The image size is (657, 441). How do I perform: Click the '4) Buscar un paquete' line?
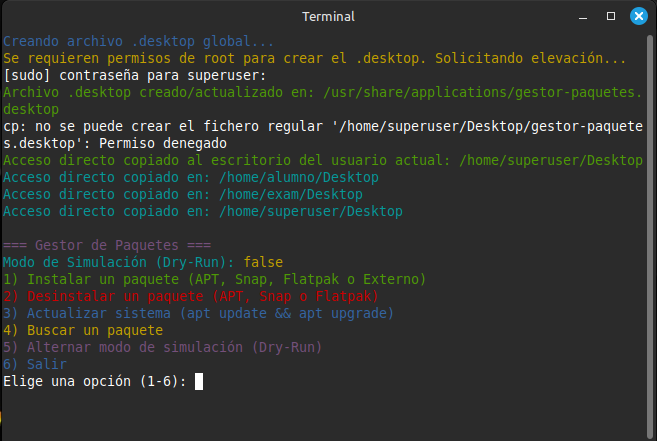point(83,330)
